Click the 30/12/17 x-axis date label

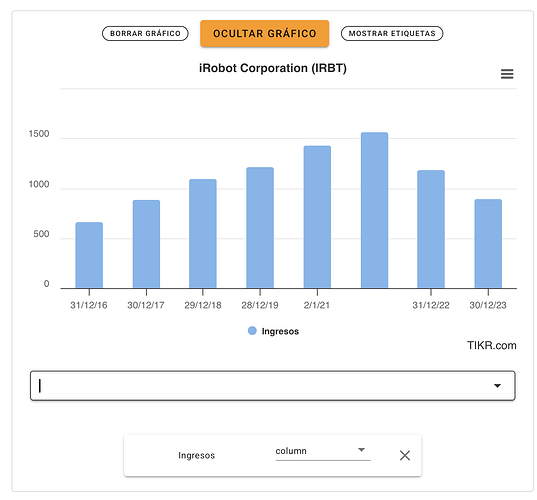[146, 305]
